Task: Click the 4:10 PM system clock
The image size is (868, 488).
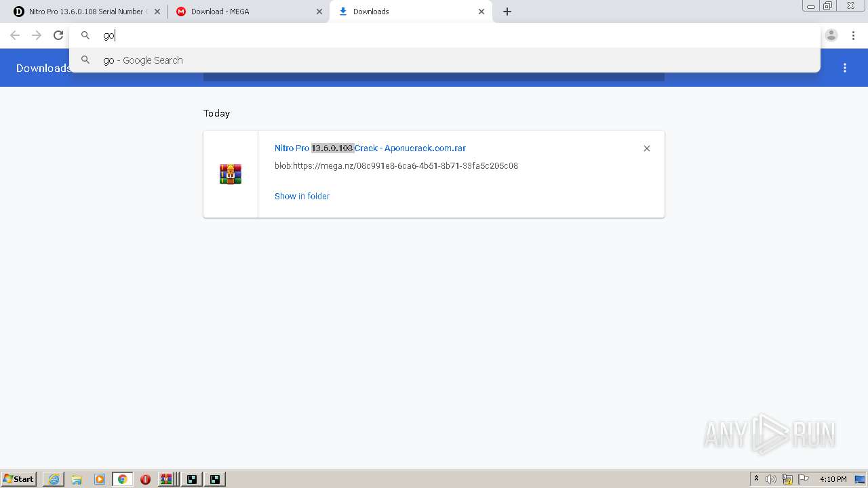Action: [833, 479]
